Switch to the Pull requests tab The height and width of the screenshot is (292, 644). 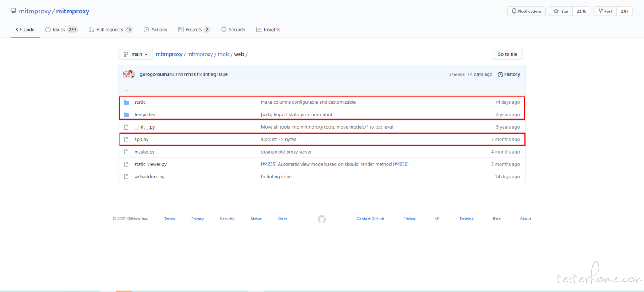coord(111,30)
